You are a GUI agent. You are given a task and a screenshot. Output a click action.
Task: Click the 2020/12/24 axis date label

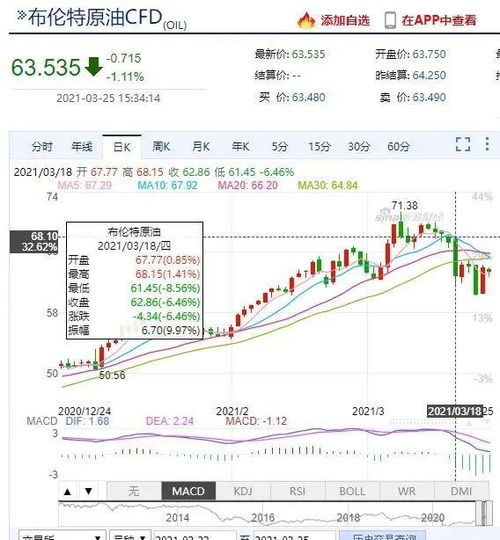tap(85, 411)
